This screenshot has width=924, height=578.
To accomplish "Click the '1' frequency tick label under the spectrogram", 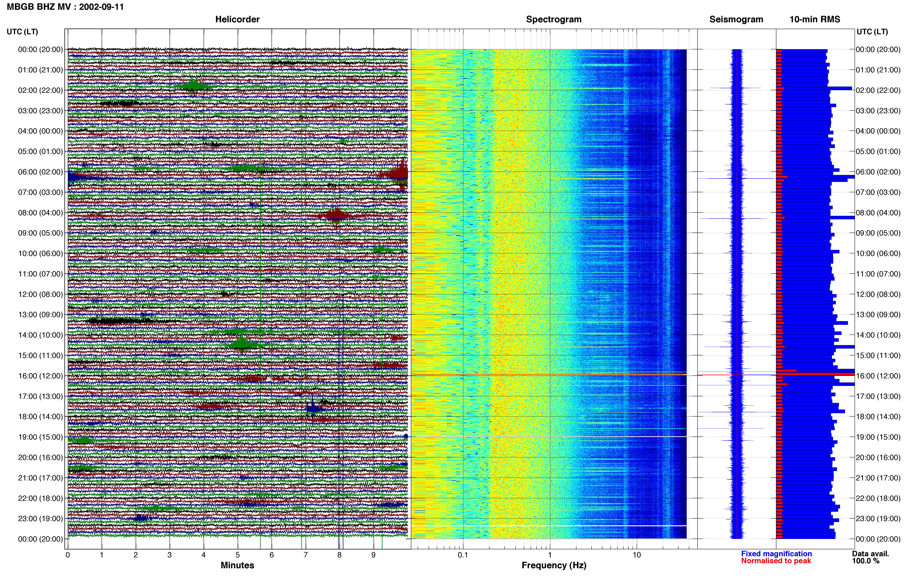I will (x=550, y=555).
